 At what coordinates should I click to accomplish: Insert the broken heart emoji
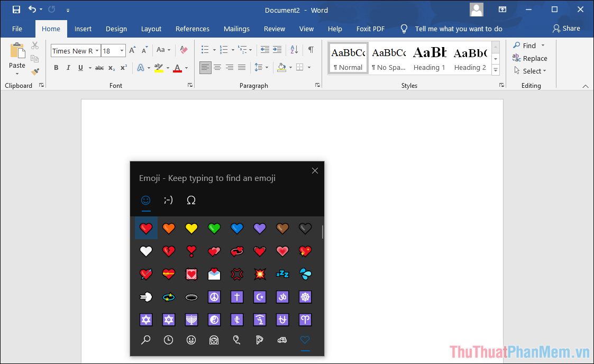pos(169,251)
